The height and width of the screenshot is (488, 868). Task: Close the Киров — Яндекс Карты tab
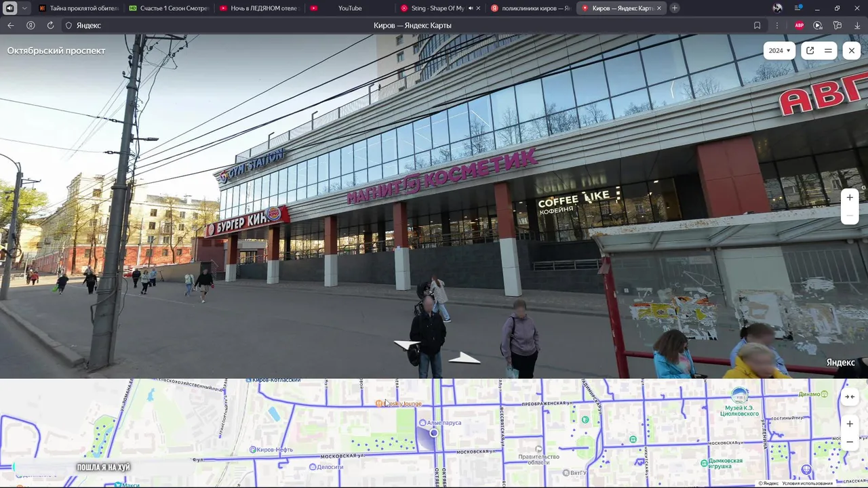pyautogui.click(x=659, y=8)
